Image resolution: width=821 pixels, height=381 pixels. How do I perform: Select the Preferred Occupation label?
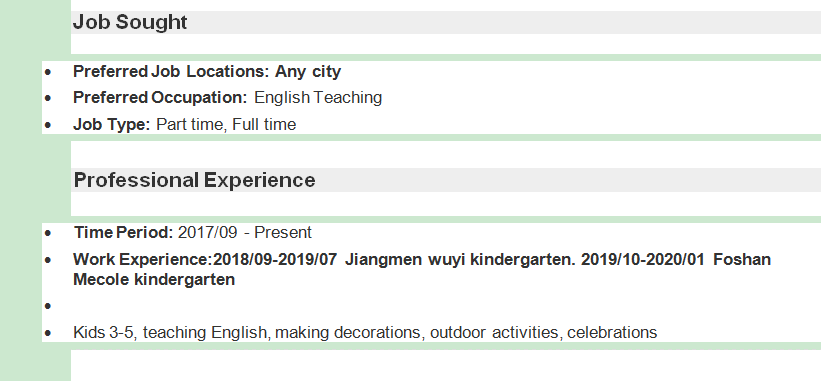160,98
